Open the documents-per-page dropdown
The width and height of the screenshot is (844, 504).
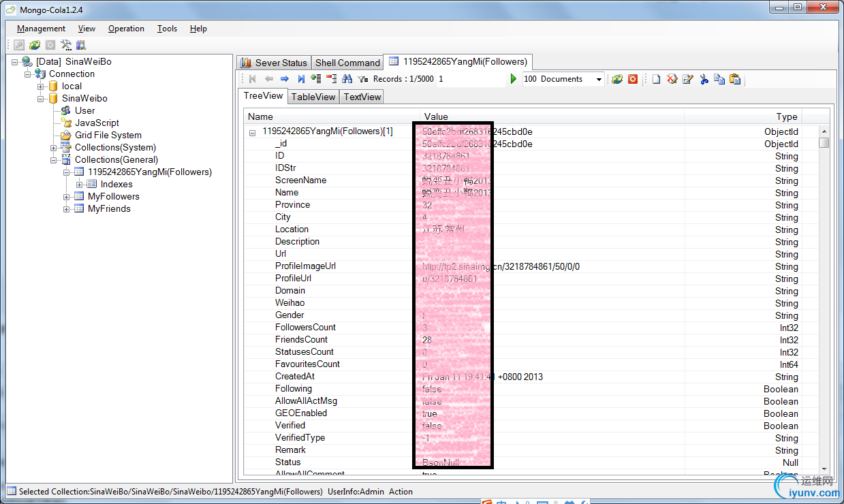(599, 79)
